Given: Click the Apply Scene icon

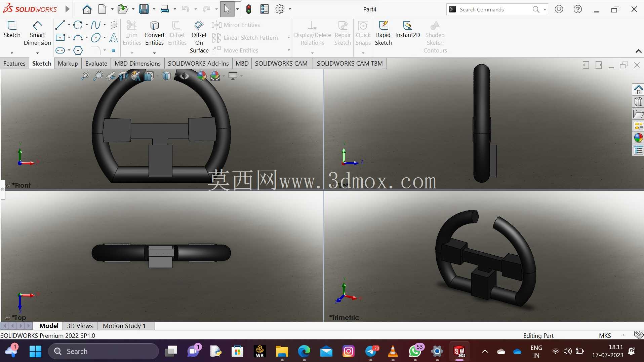Looking at the screenshot, I should click(215, 76).
